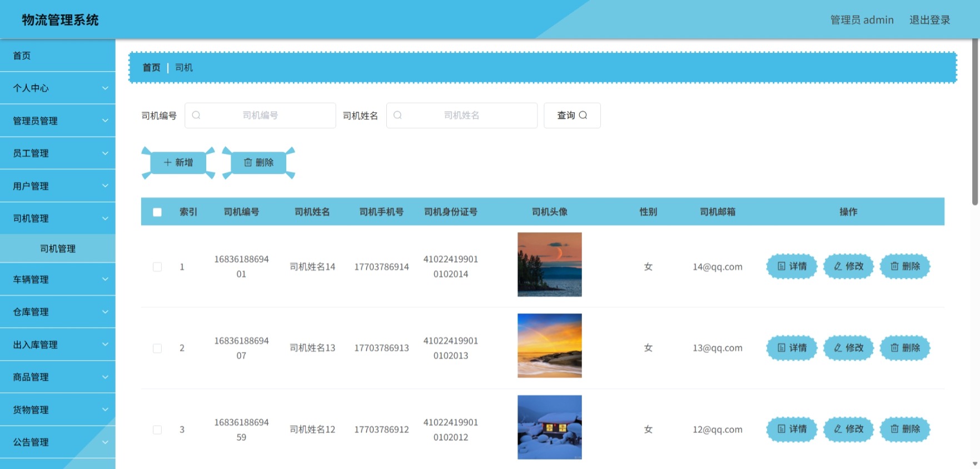Click the page vertical scrollbar thumb
Image resolution: width=980 pixels, height=469 pixels.
point(974,122)
